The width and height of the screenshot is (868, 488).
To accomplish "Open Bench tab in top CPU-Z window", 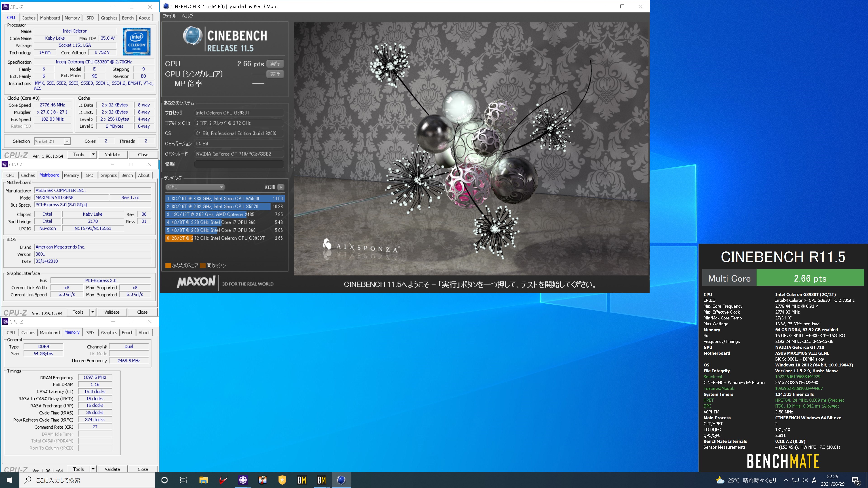I will click(x=128, y=18).
